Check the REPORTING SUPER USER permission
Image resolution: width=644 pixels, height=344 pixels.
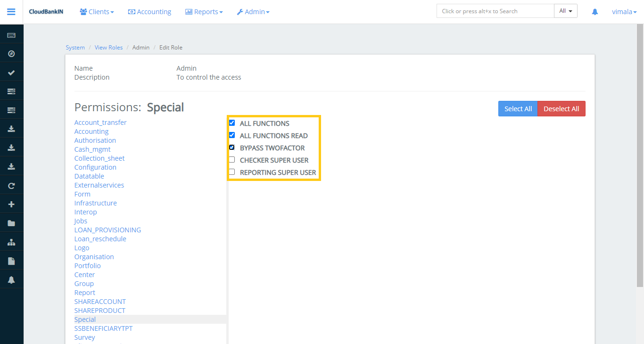[x=231, y=172]
